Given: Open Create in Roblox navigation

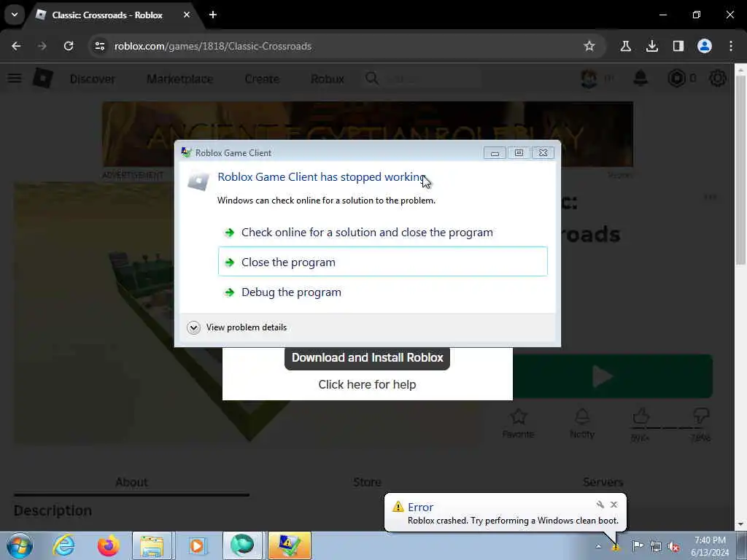Looking at the screenshot, I should [x=262, y=79].
